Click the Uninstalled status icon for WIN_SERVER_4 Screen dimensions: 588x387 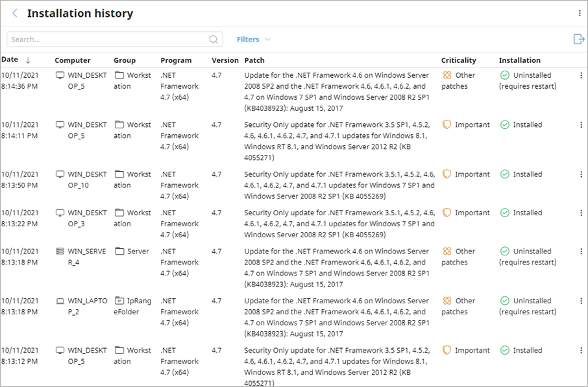[506, 251]
